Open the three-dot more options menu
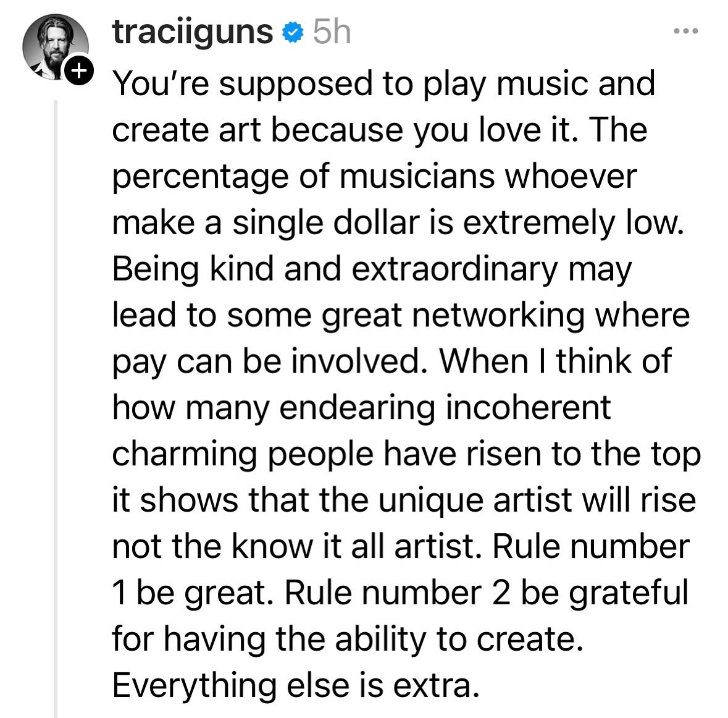Screen dimensions: 728x718 click(x=685, y=30)
